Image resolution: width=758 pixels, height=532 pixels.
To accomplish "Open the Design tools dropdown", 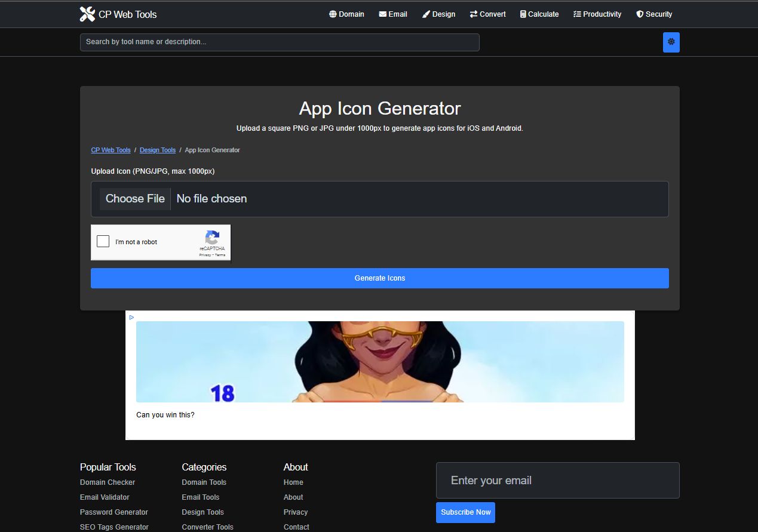I will [438, 14].
